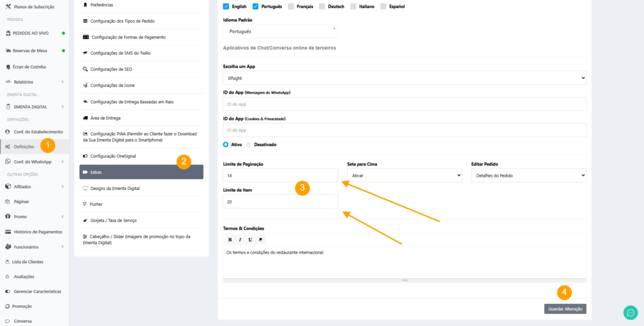Select the Desativado radio button
The image size is (644, 326).
pos(249,144)
